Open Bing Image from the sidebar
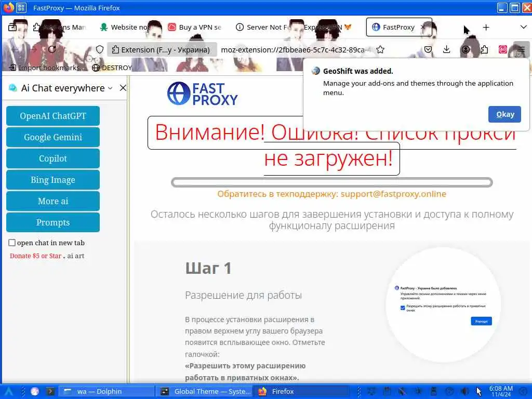This screenshot has height=399, width=532. tap(53, 180)
